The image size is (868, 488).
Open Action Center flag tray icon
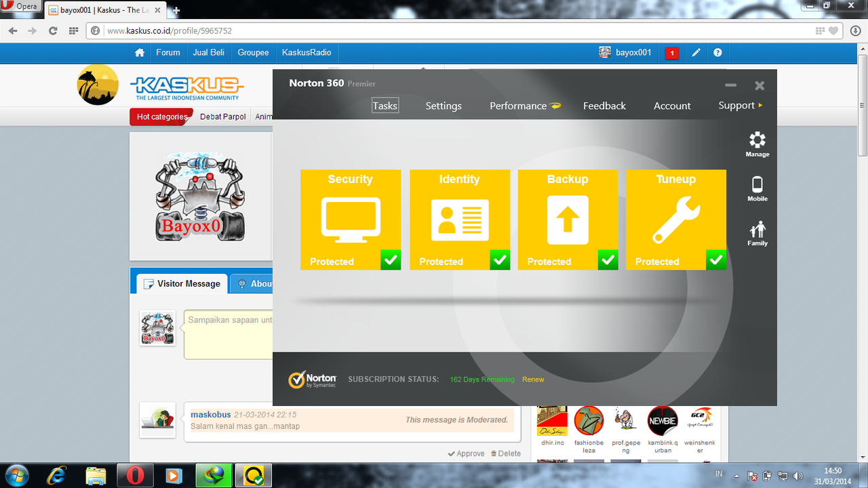pos(753,476)
